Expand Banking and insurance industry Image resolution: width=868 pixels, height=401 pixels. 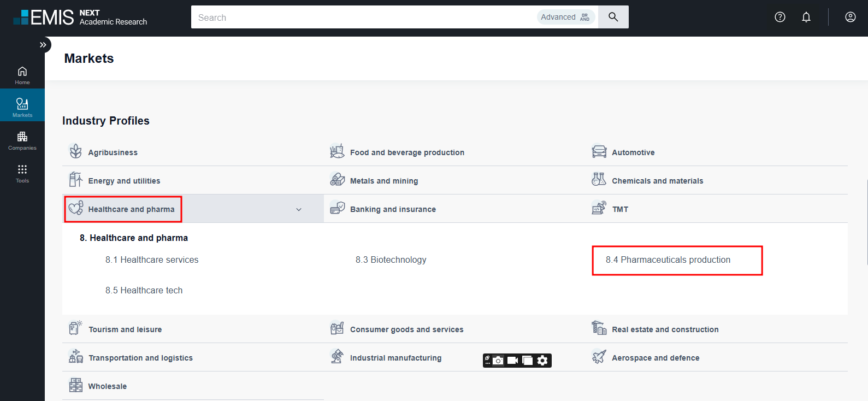393,209
